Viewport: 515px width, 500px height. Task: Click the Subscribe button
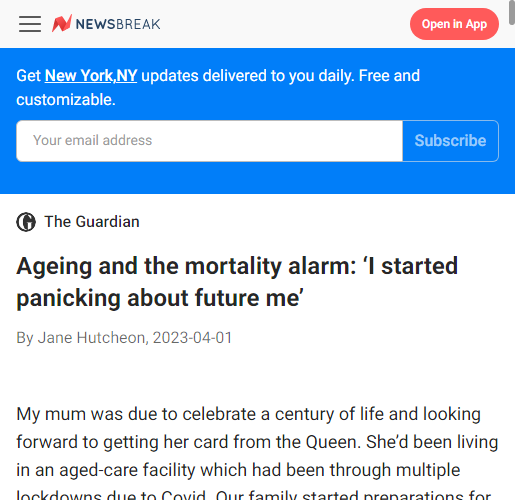point(450,141)
